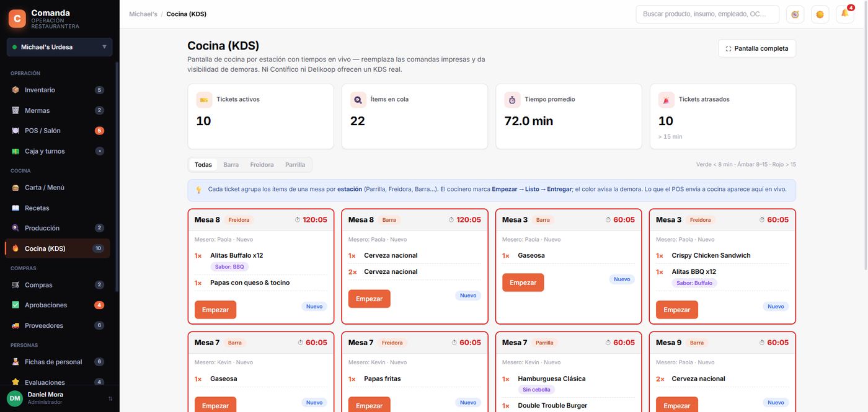Go to POS / Salón
Image resolution: width=868 pixels, height=412 pixels.
58,131
